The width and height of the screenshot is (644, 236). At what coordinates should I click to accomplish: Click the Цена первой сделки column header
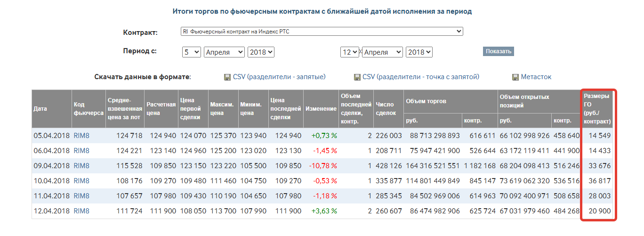coord(193,109)
